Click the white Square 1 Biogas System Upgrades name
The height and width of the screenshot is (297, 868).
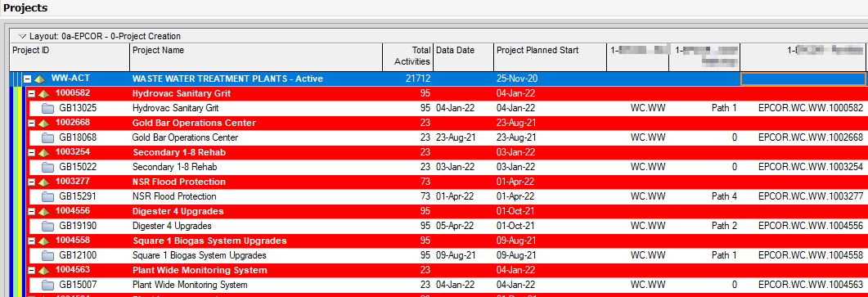point(200,256)
